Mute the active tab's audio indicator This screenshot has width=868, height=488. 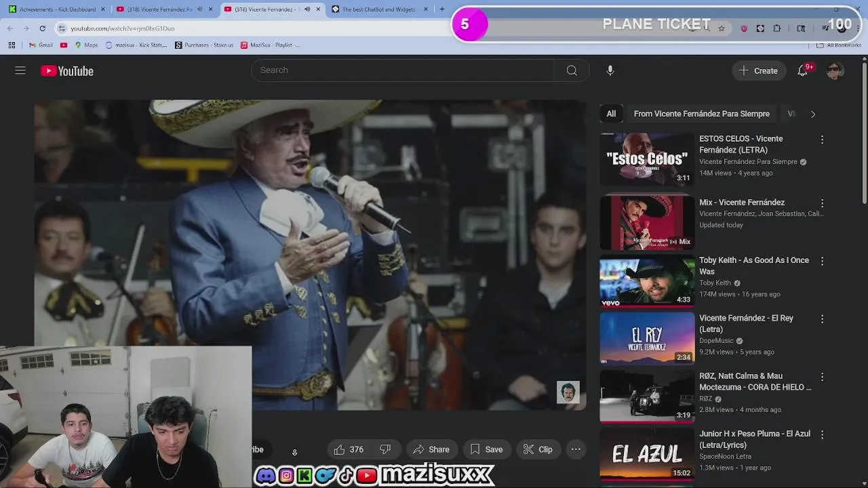coord(307,9)
